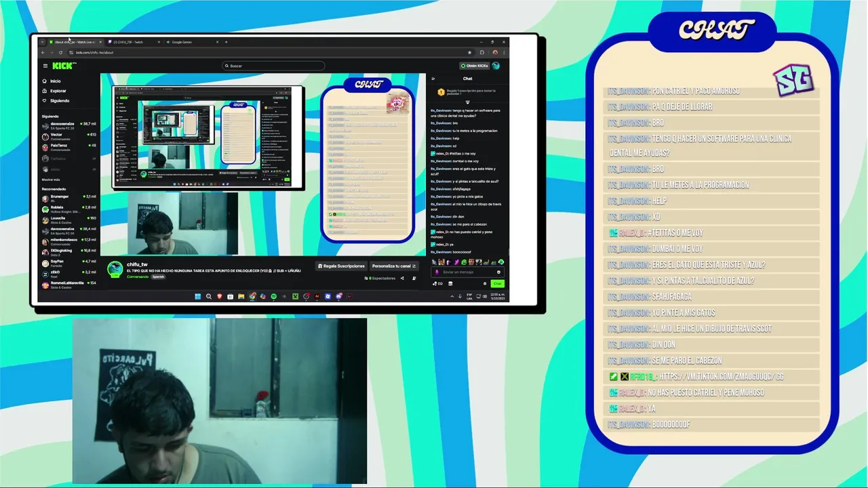Image resolution: width=868 pixels, height=488 pixels.
Task: Click the SG logo on chat overlay
Action: (x=793, y=80)
